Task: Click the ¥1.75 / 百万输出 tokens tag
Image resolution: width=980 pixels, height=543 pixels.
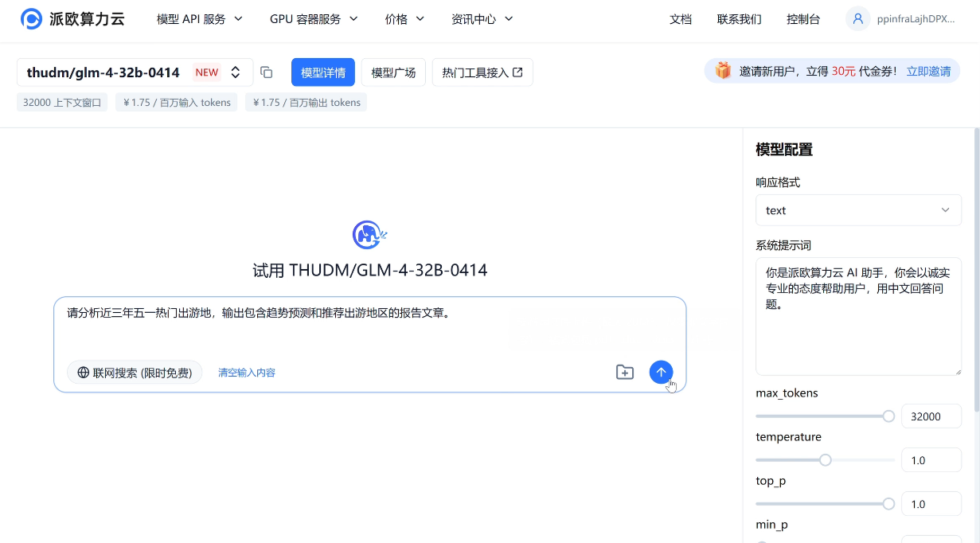Action: (306, 102)
